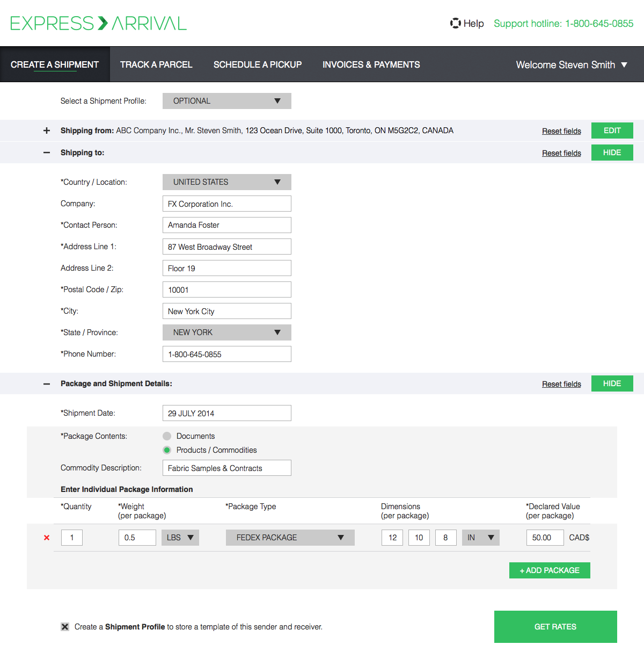Expand Shipping from section with plus icon

[x=47, y=131]
